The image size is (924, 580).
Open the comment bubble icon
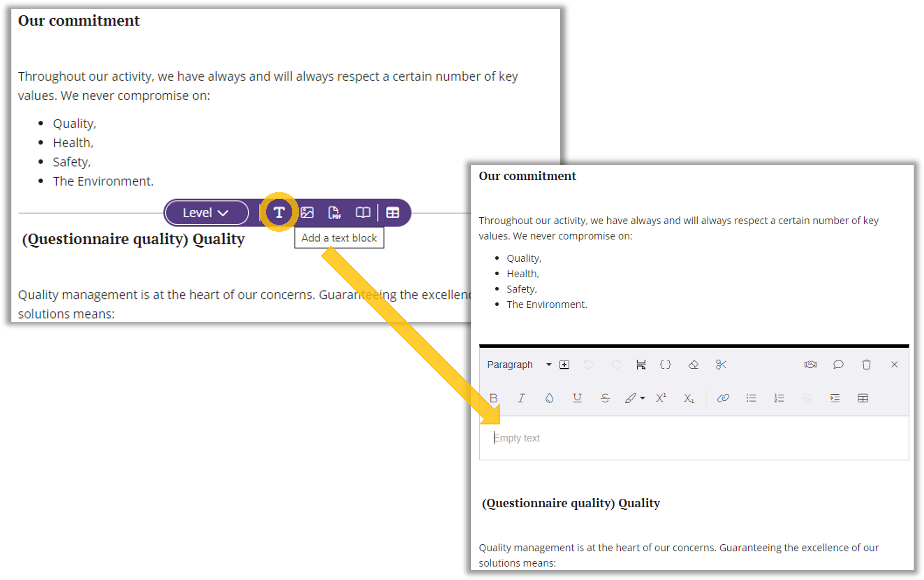tap(838, 364)
